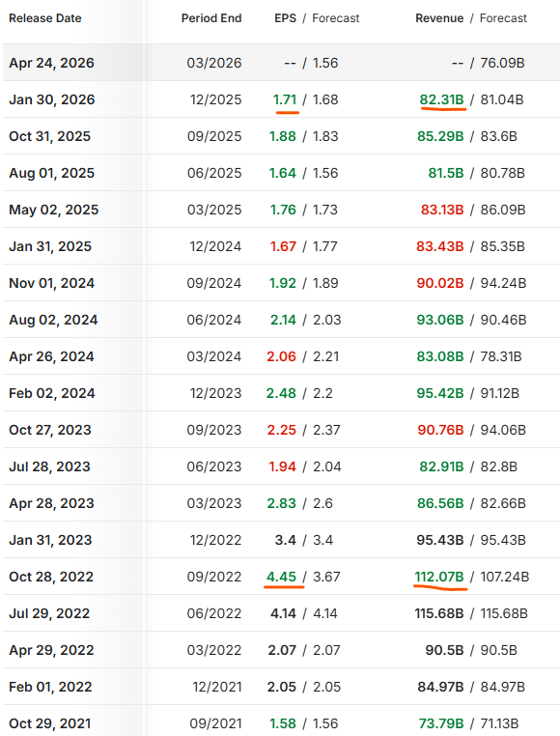560x736 pixels.
Task: Click revenue value 81.5B
Action: (x=446, y=173)
